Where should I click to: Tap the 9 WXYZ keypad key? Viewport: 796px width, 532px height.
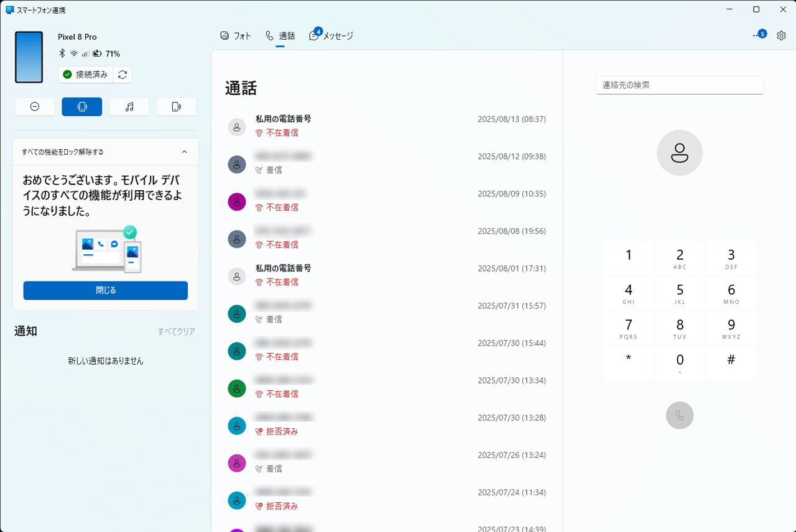731,328
